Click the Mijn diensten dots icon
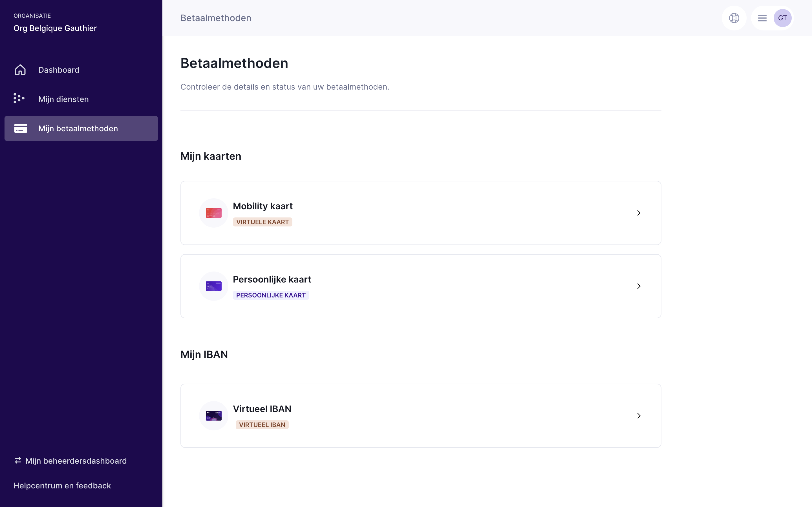The height and width of the screenshot is (507, 812). [x=19, y=99]
